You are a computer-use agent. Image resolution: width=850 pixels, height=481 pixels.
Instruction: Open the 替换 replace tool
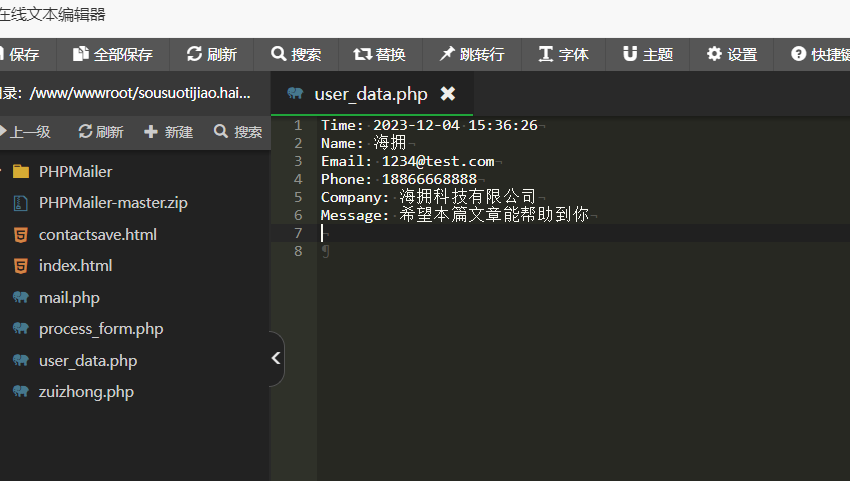(x=380, y=54)
